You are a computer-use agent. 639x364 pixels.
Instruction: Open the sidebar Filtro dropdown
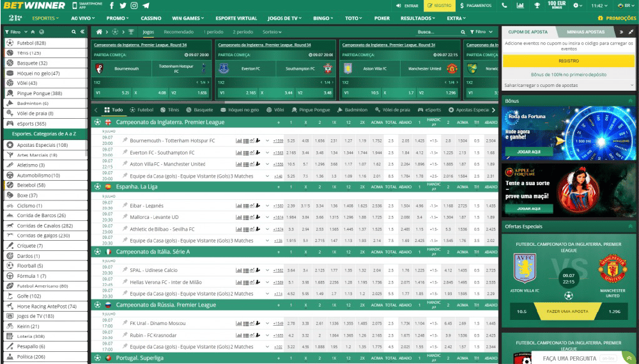click(17, 32)
